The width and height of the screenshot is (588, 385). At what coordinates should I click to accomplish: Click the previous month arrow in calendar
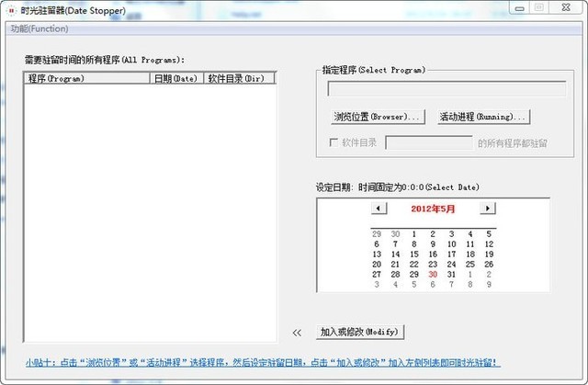tap(379, 209)
